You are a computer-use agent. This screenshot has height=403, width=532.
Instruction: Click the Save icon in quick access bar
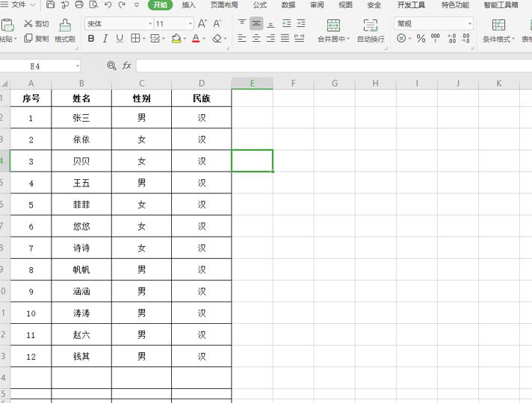50,4
